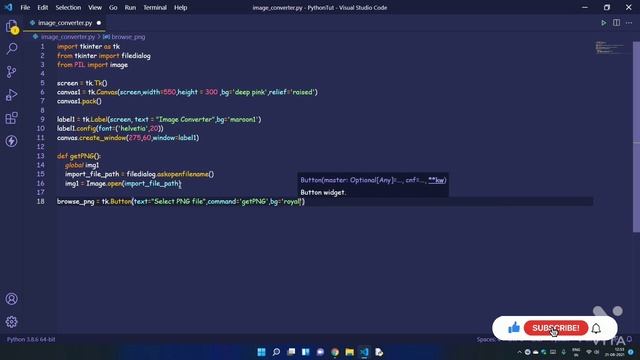The image size is (640, 360).
Task: Click the 'global img1' code line
Action: coord(82,165)
